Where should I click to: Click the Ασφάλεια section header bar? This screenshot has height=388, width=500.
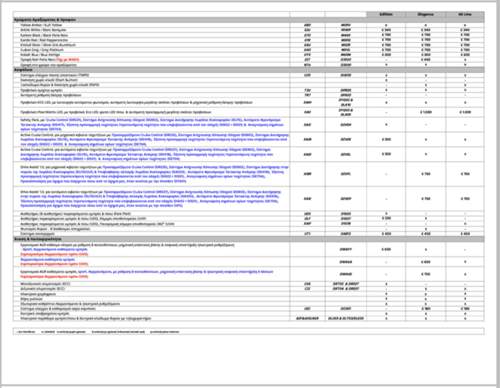(249, 70)
